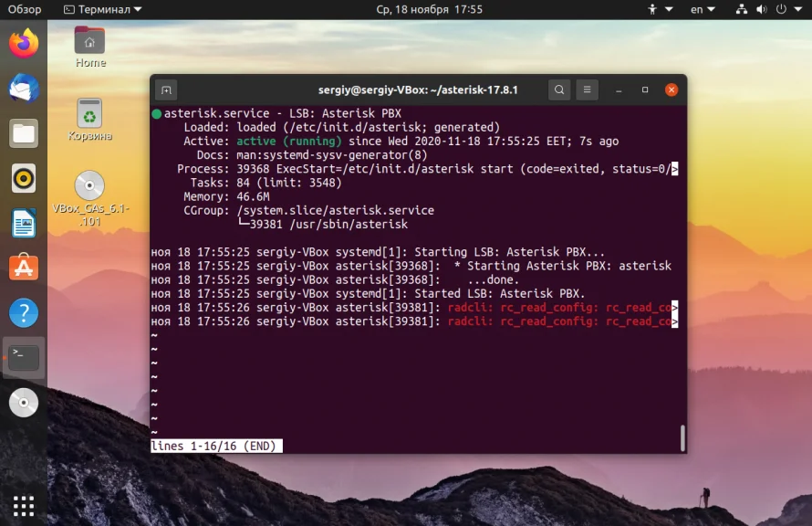
Task: Open a new tab in the terminal
Action: point(166,90)
